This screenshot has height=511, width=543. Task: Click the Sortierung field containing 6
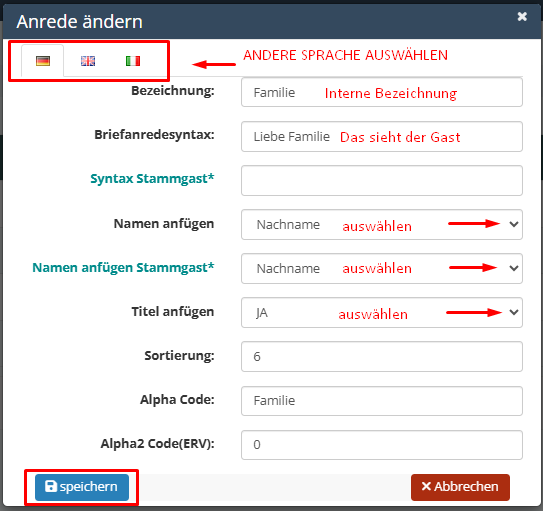coord(382,357)
